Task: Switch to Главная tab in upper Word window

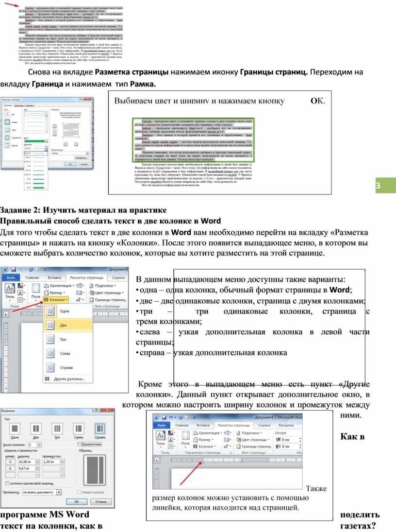Action: pos(32,277)
